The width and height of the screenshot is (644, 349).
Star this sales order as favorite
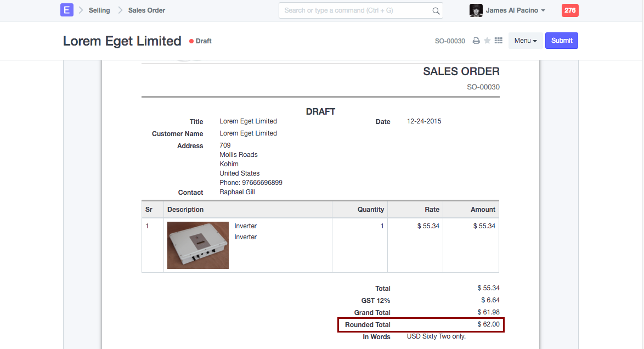pos(487,41)
